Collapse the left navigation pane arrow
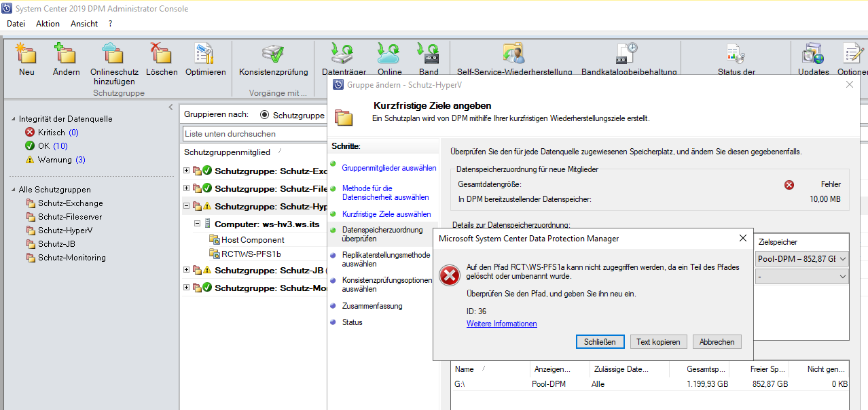This screenshot has height=410, width=868. tap(170, 107)
